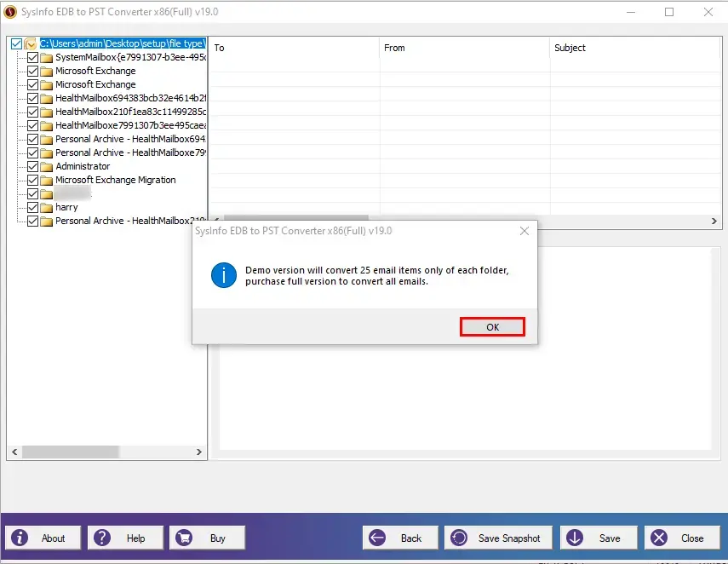Click the Buy shopping cart icon
The width and height of the screenshot is (728, 564).
coord(184,538)
